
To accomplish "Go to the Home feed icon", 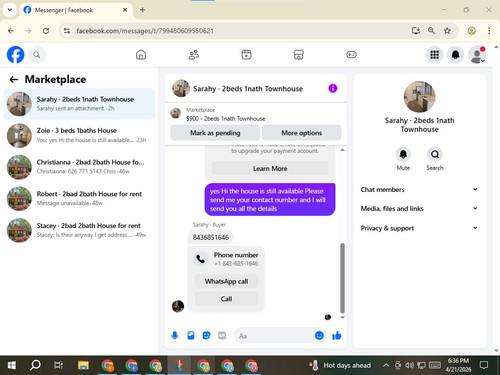I will click(x=141, y=55).
